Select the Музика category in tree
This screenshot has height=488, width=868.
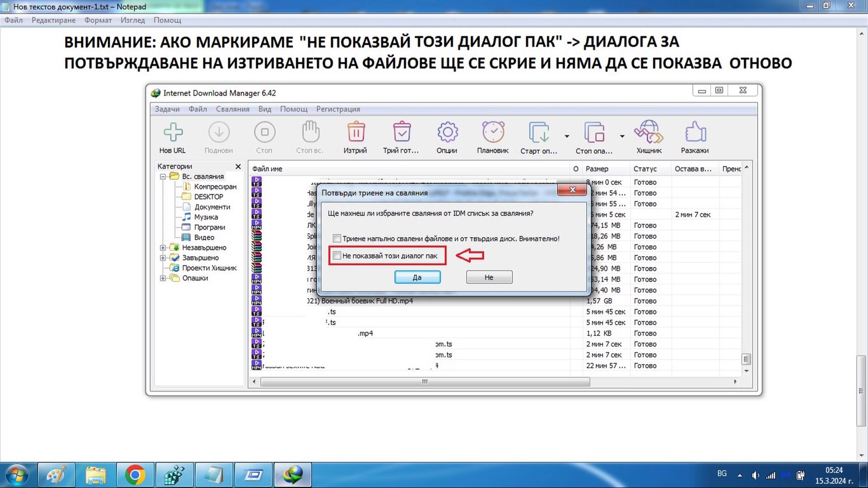[x=206, y=217]
